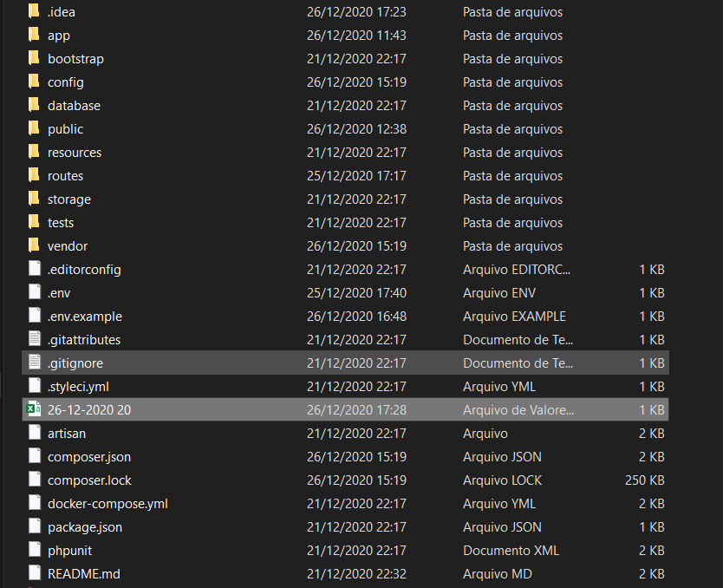The width and height of the screenshot is (723, 588).
Task: Click the type Arquivo EDITORC... of .editorconfig
Action: 517,270
